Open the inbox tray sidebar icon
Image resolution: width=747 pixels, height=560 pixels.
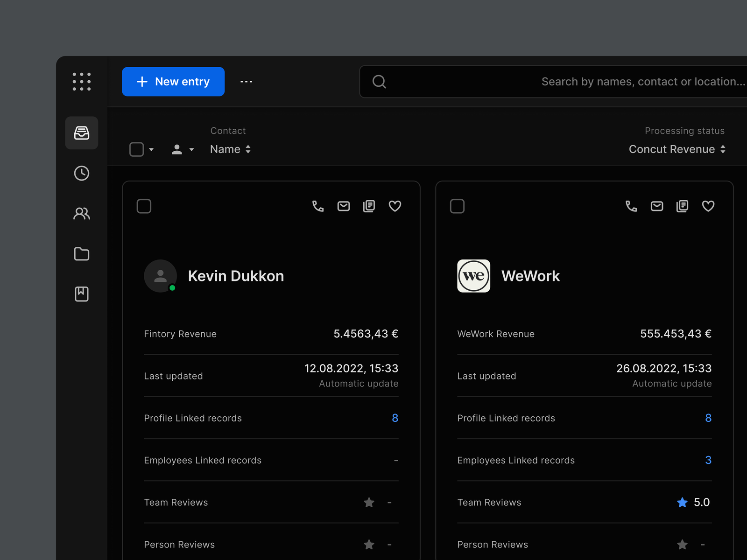82,133
